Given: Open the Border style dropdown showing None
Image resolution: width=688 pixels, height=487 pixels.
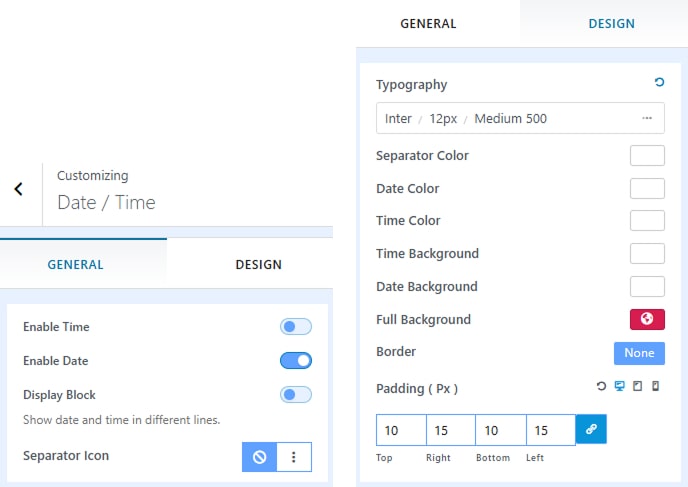Looking at the screenshot, I should pyautogui.click(x=638, y=352).
